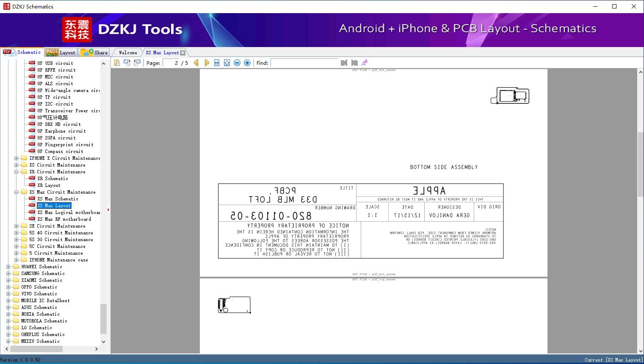Expand the MEIZU Schematic node
This screenshot has width=644, height=364.
[8, 341]
